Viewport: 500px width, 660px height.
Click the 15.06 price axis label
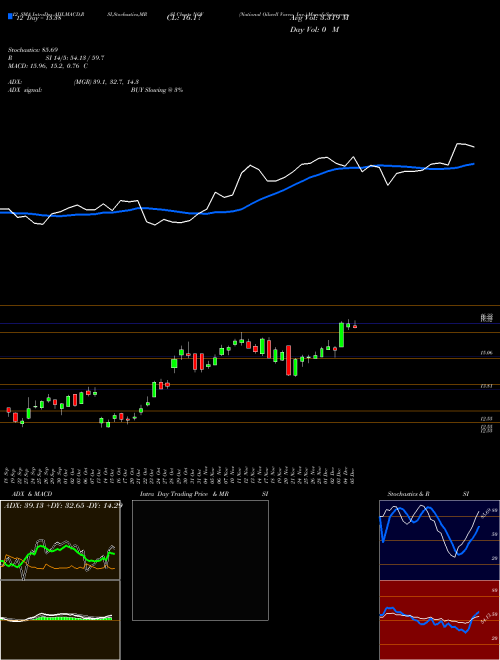(487, 353)
